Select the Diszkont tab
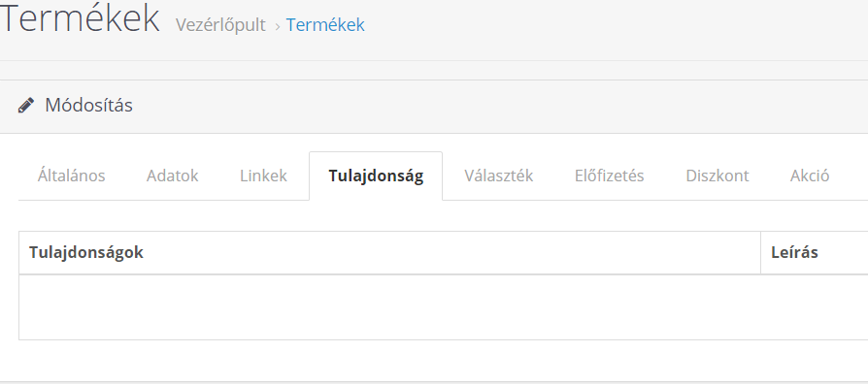 pos(717,176)
